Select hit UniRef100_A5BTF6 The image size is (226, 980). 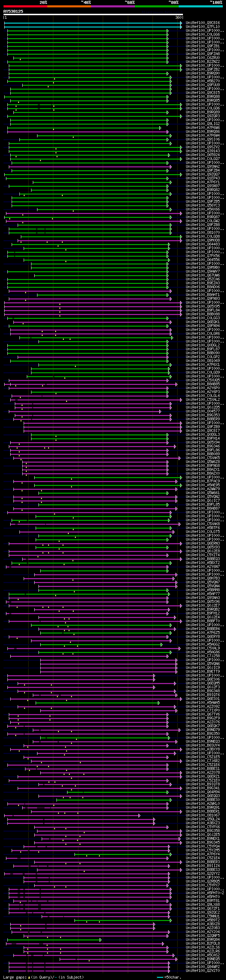coord(203,528)
